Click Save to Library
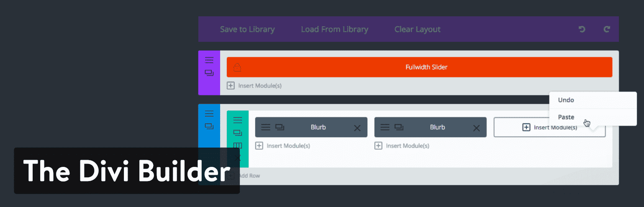Screen dimensions: 644x207 (247, 29)
